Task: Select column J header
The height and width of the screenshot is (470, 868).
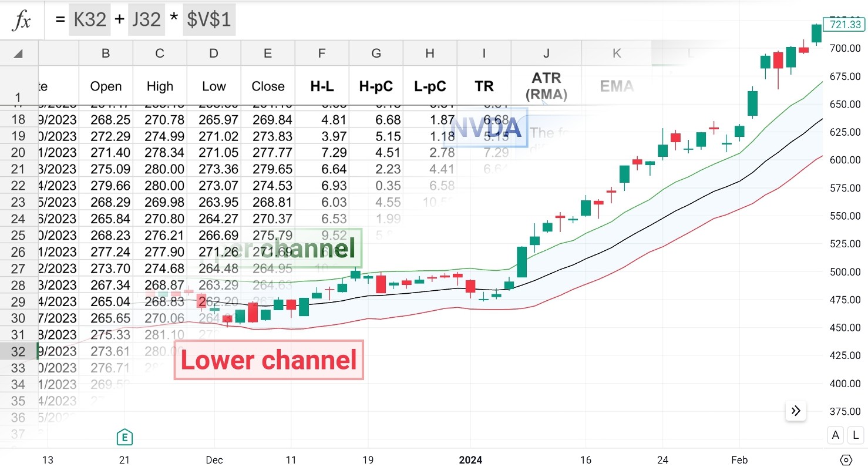Action: [x=546, y=53]
